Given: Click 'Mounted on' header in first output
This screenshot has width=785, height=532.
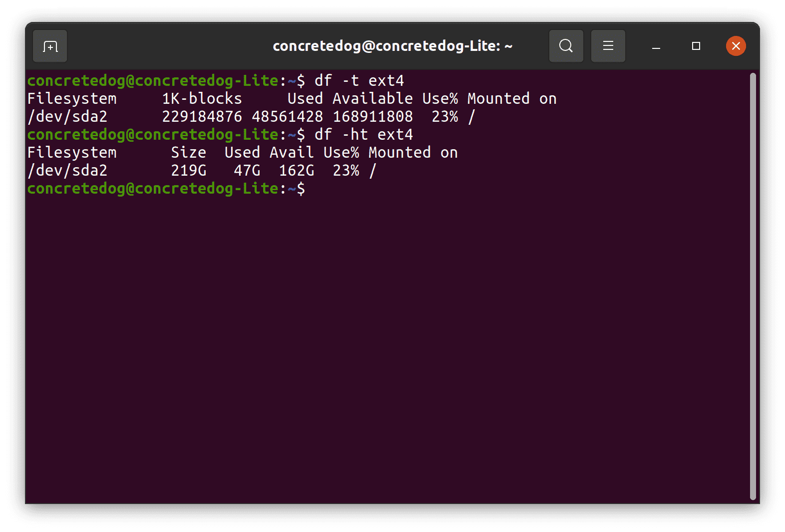Looking at the screenshot, I should coord(512,98).
